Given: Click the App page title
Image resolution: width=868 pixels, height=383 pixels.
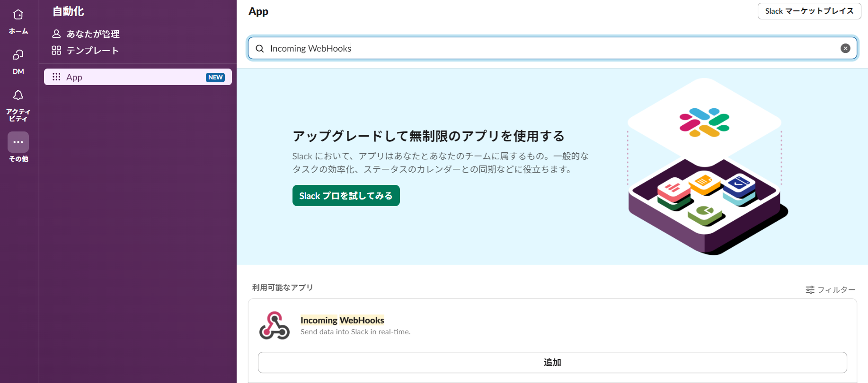Looking at the screenshot, I should [x=258, y=11].
